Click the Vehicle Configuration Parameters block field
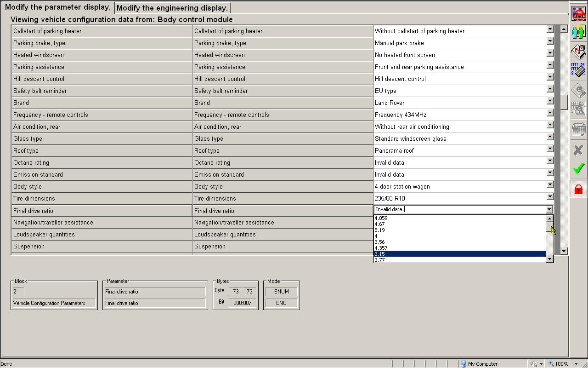The width and height of the screenshot is (588, 368). [54, 303]
